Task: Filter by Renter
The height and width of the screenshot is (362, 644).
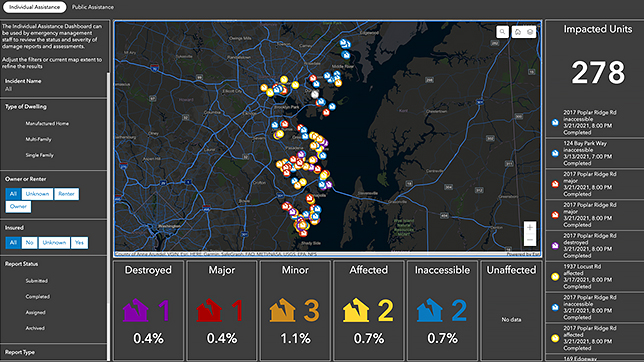Action: click(x=67, y=194)
